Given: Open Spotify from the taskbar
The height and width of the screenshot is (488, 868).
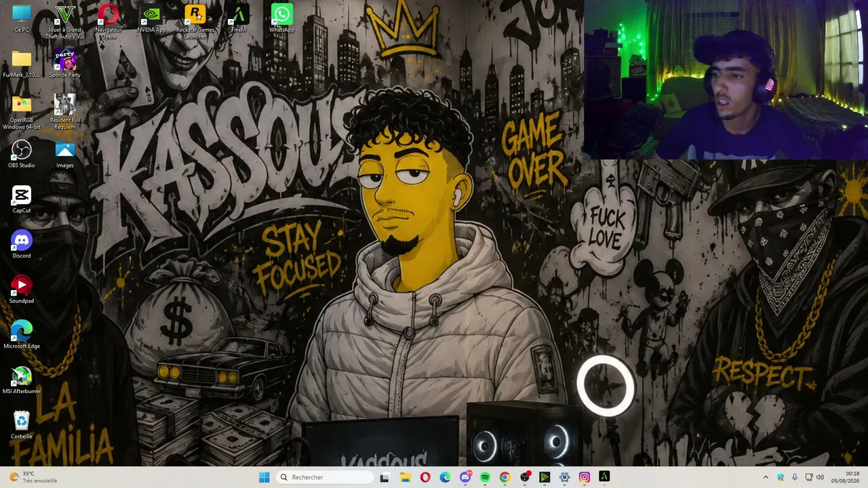Looking at the screenshot, I should click(485, 477).
